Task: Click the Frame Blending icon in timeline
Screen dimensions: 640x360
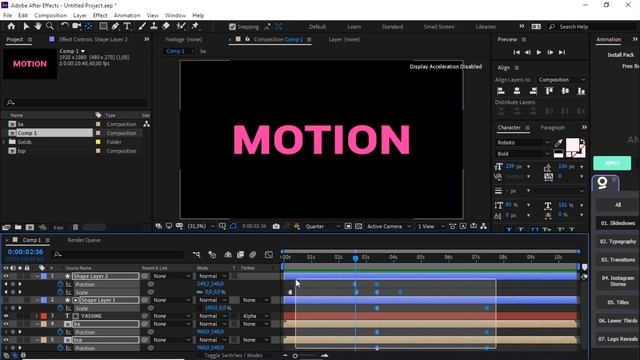Action: click(x=240, y=255)
